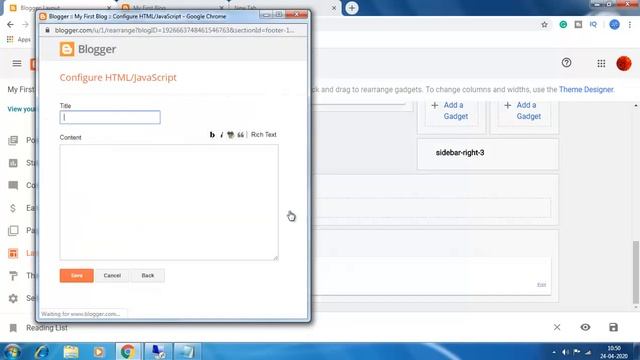The height and width of the screenshot is (360, 640).
Task: Click Edit on the footer gadget
Action: click(541, 285)
